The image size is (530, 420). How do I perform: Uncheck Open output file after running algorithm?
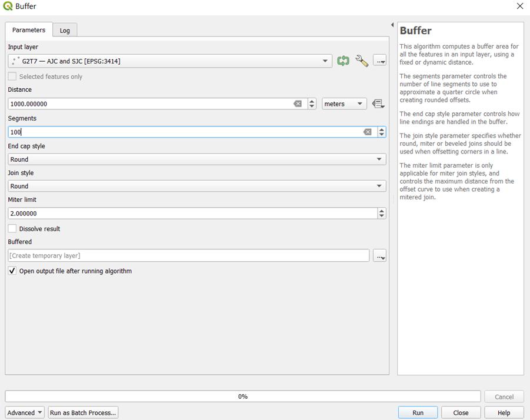point(12,271)
